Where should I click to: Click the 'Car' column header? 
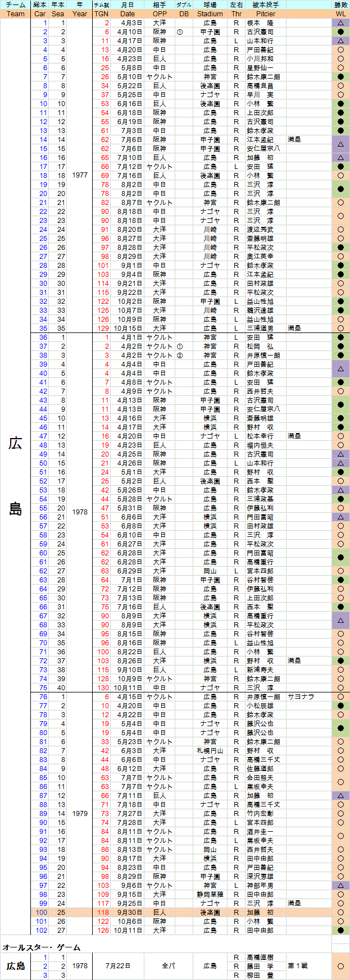[40, 14]
